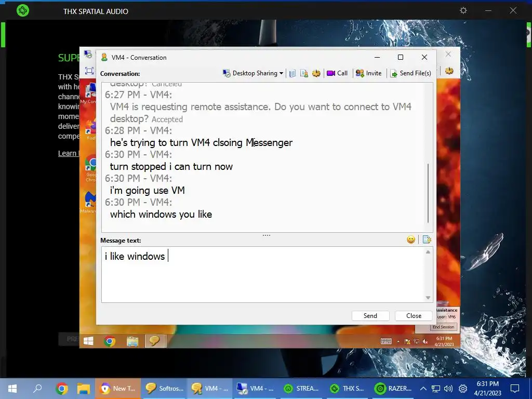Click the message box scroll-down arrow
The height and width of the screenshot is (399, 532).
pyautogui.click(x=428, y=298)
